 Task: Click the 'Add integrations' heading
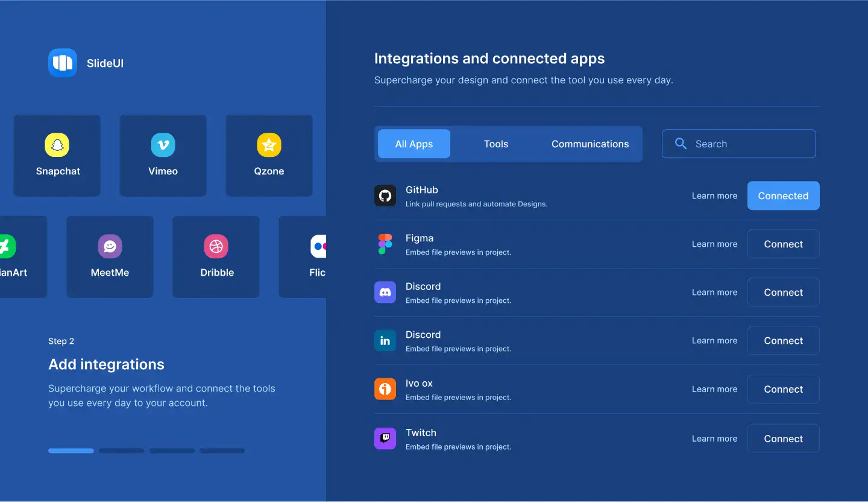pyautogui.click(x=106, y=364)
